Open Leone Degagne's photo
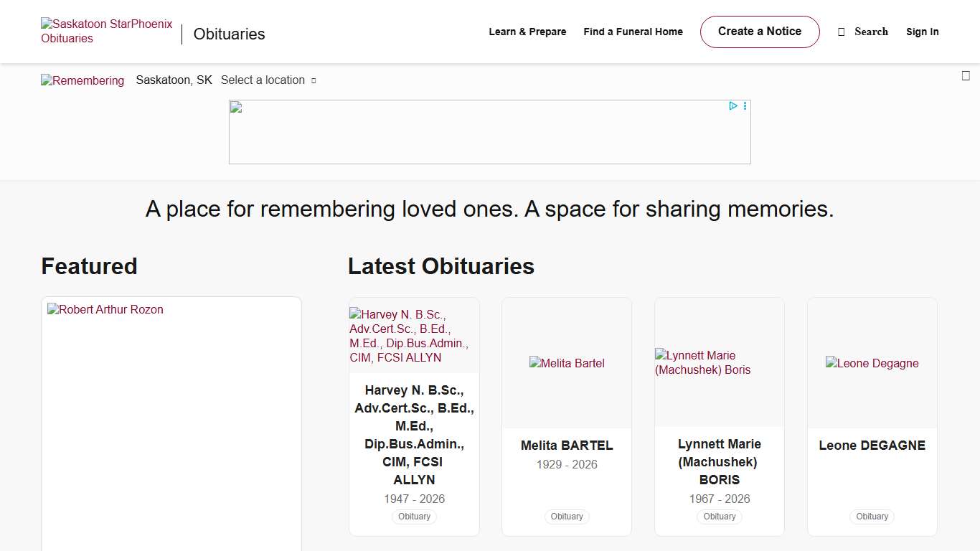980x551 pixels. pos(872,363)
